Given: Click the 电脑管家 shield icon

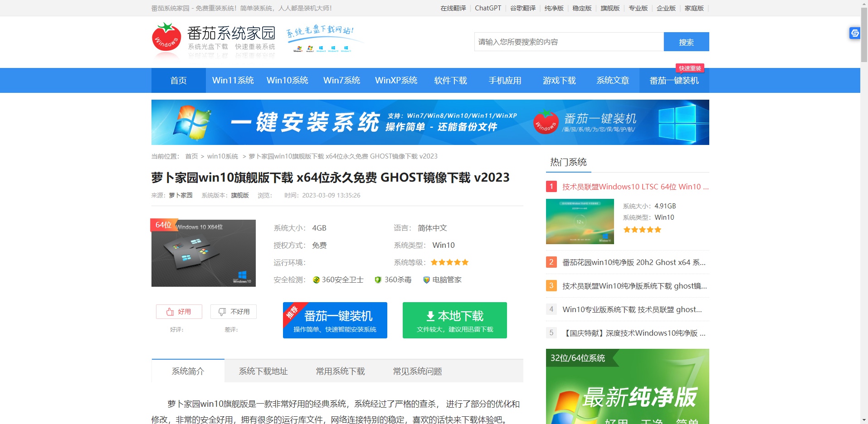Looking at the screenshot, I should [426, 280].
